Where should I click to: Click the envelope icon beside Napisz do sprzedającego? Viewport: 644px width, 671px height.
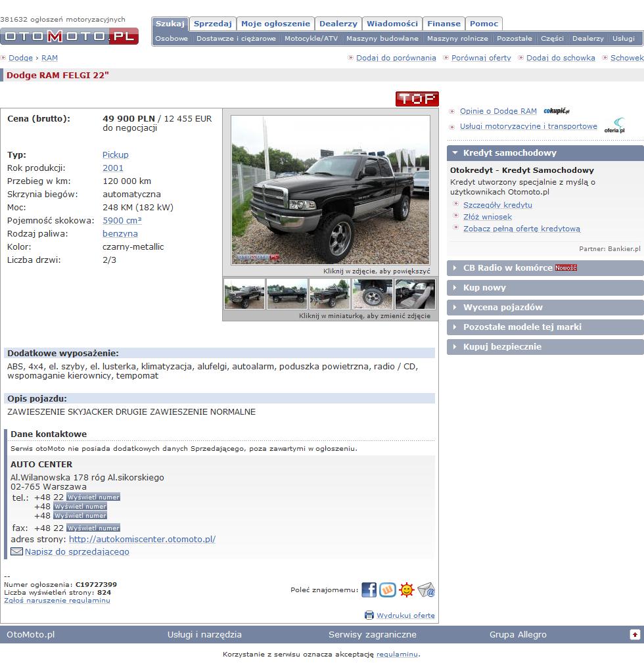click(x=16, y=551)
